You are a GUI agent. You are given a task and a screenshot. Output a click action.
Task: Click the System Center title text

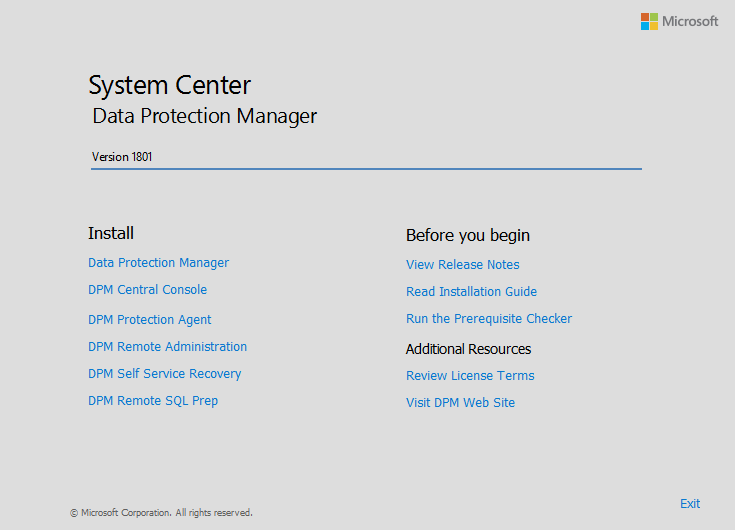[169, 85]
